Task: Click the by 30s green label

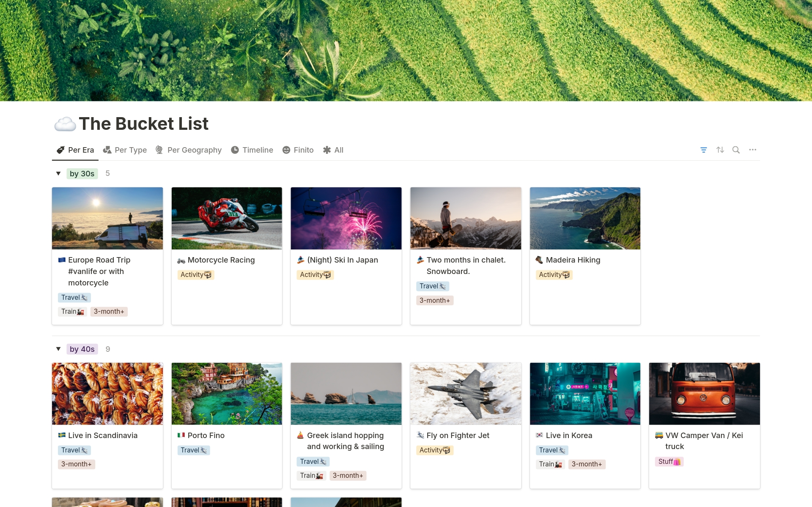Action: tap(82, 174)
